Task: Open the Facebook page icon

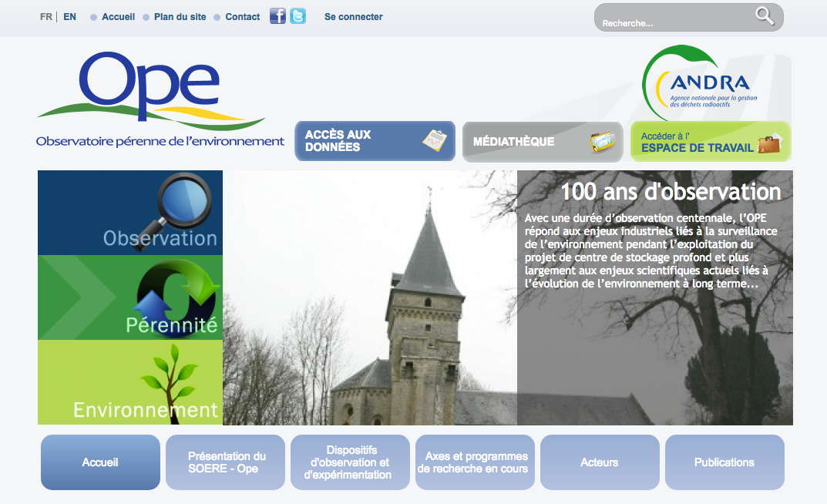Action: [277, 16]
